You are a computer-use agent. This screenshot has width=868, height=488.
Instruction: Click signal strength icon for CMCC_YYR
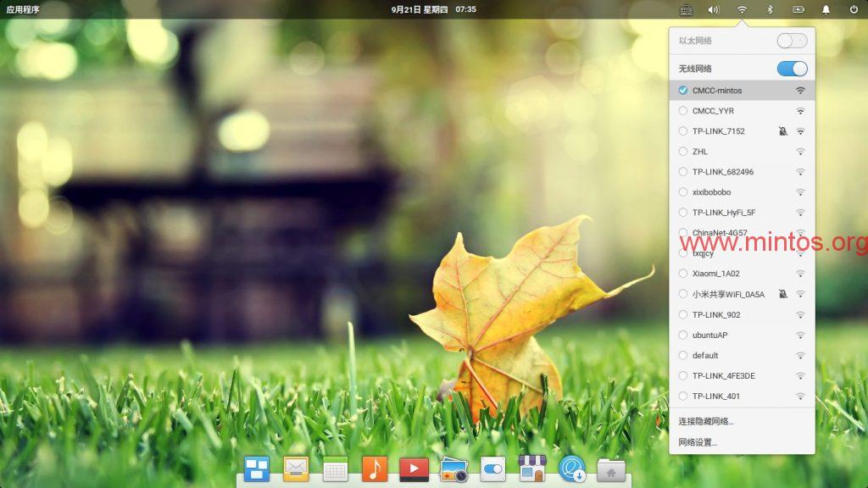(x=800, y=111)
